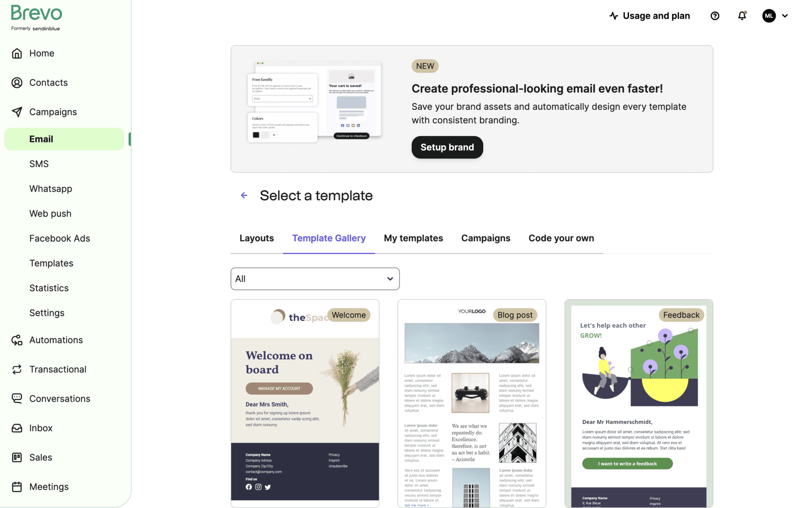812x508 pixels.
Task: Click the Automations icon in sidebar
Action: pyautogui.click(x=16, y=339)
